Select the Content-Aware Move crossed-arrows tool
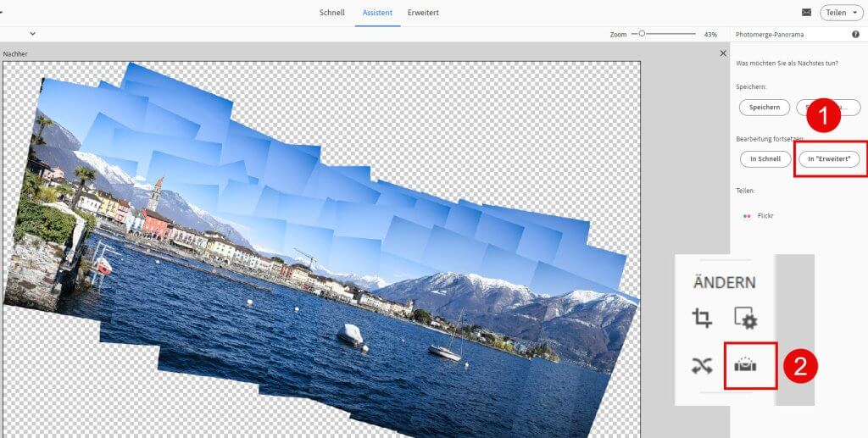 pos(702,366)
